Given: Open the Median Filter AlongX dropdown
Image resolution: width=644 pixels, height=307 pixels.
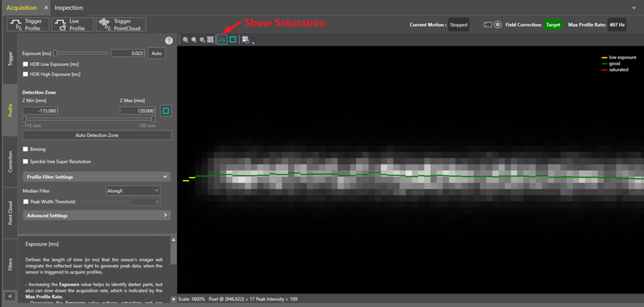Looking at the screenshot, I should pyautogui.click(x=133, y=191).
